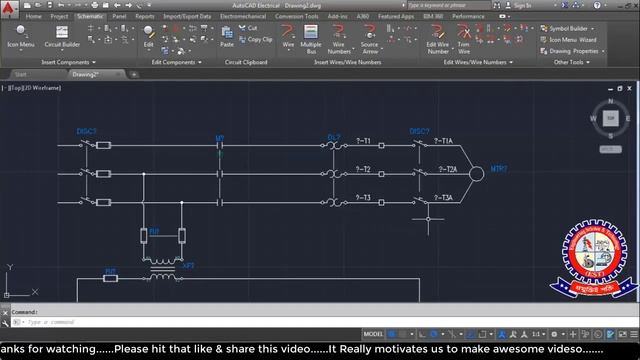Toggle hardware acceleration checkmark icon
The width and height of the screenshot is (640, 360).
point(610,334)
